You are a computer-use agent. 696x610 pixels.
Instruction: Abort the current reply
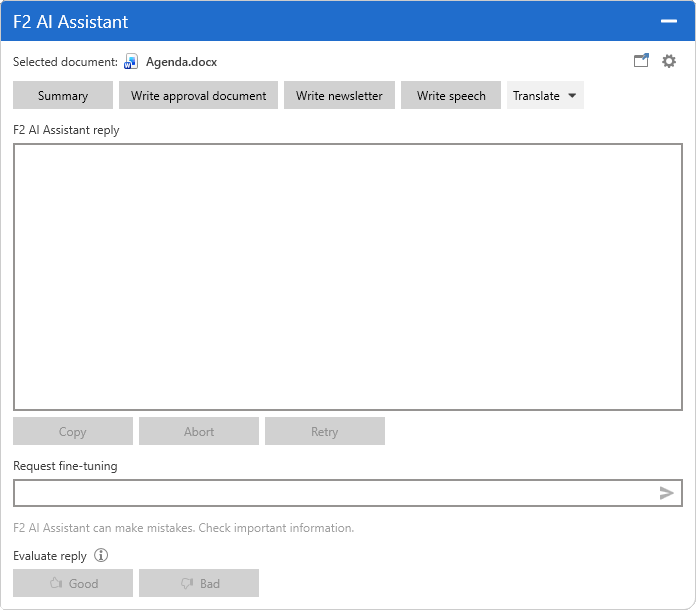coord(199,431)
